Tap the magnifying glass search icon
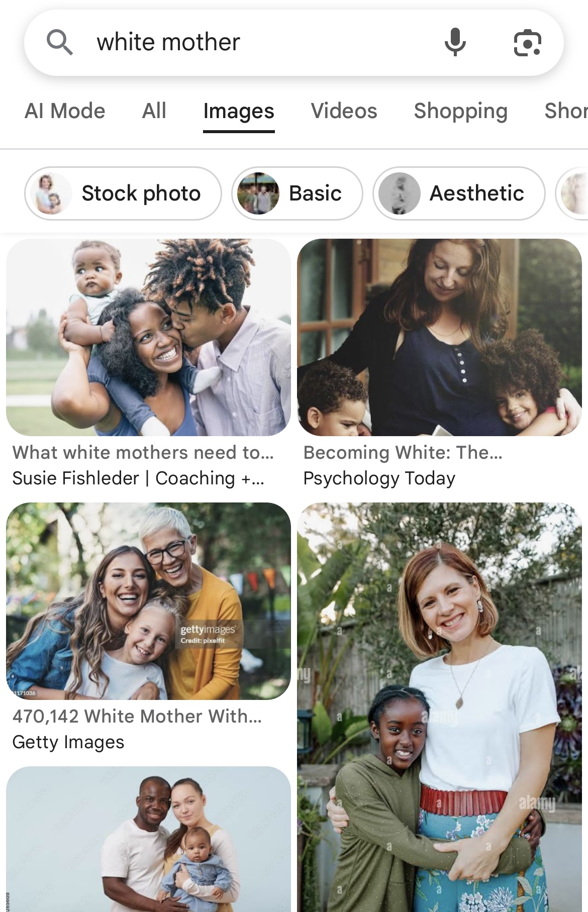 (x=60, y=42)
